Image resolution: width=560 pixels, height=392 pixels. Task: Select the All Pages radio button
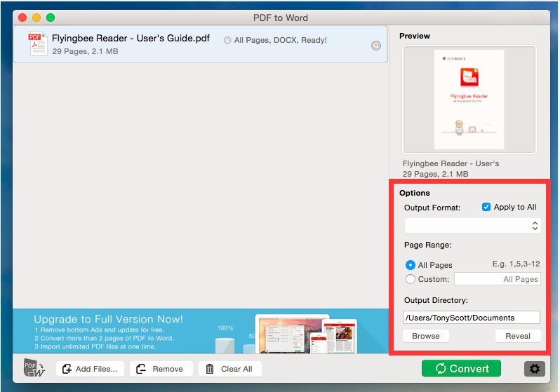click(x=411, y=265)
